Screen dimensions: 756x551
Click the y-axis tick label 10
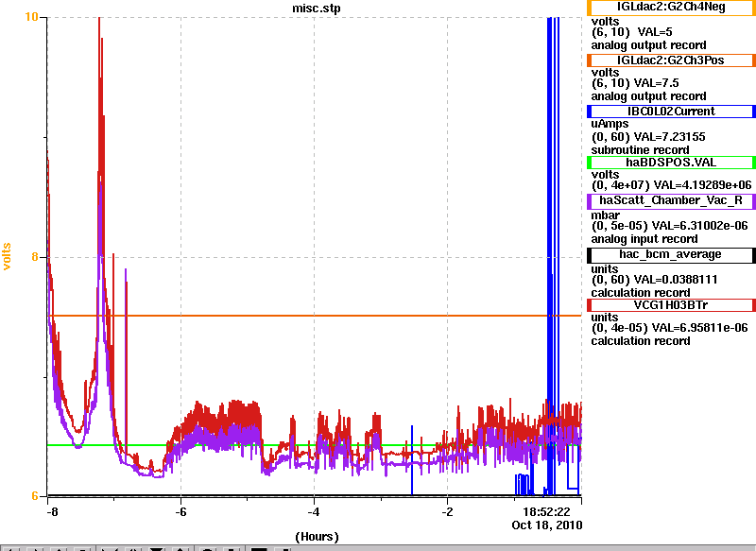pos(31,17)
